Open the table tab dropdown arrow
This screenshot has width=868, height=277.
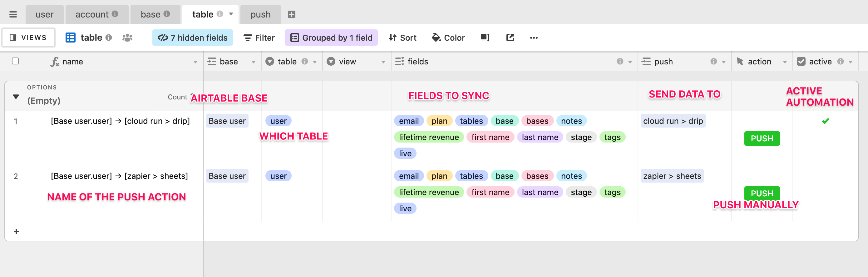[x=231, y=14]
